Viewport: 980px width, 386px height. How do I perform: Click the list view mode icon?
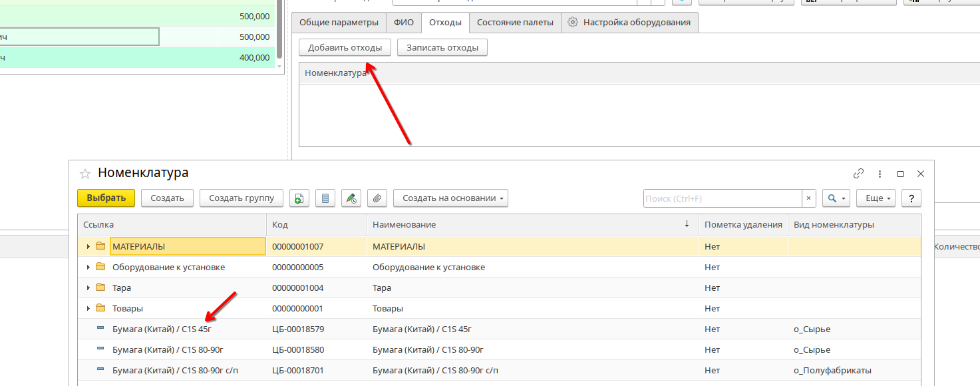click(325, 198)
